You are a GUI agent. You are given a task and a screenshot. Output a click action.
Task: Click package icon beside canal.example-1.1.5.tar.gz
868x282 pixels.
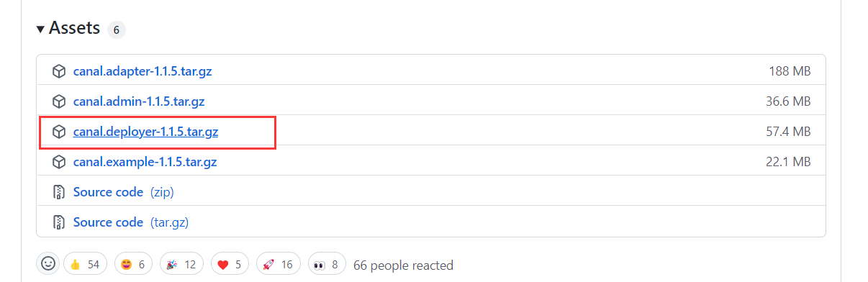click(59, 162)
